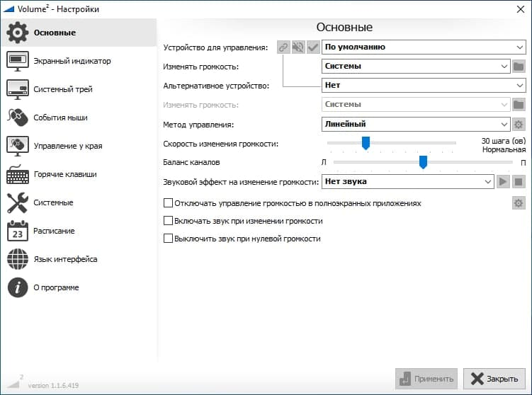Enable Отключать управление громкостью в полноэкранных приложениях

pos(169,203)
